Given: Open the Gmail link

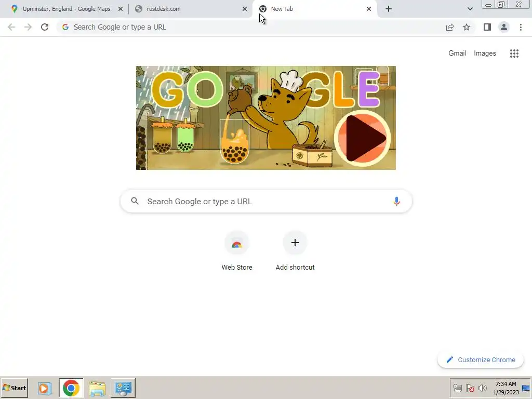Looking at the screenshot, I should click(457, 54).
